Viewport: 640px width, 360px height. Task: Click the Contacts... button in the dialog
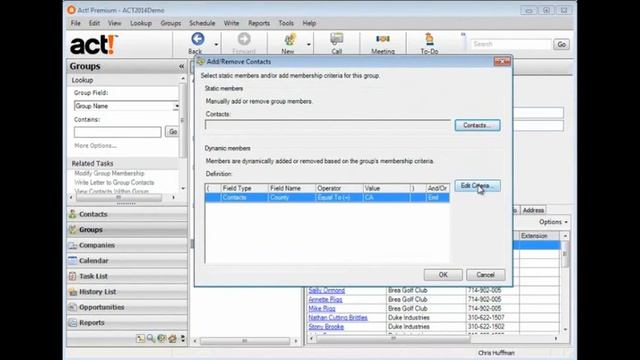pos(477,125)
